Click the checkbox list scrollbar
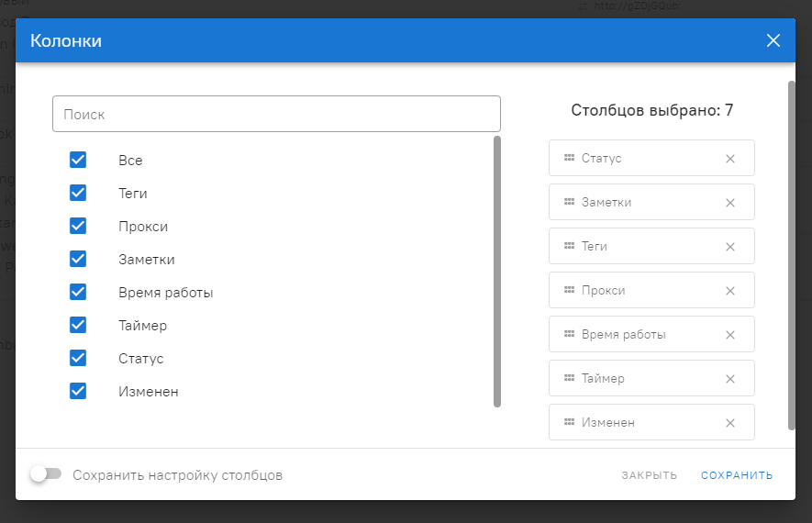 [x=497, y=271]
